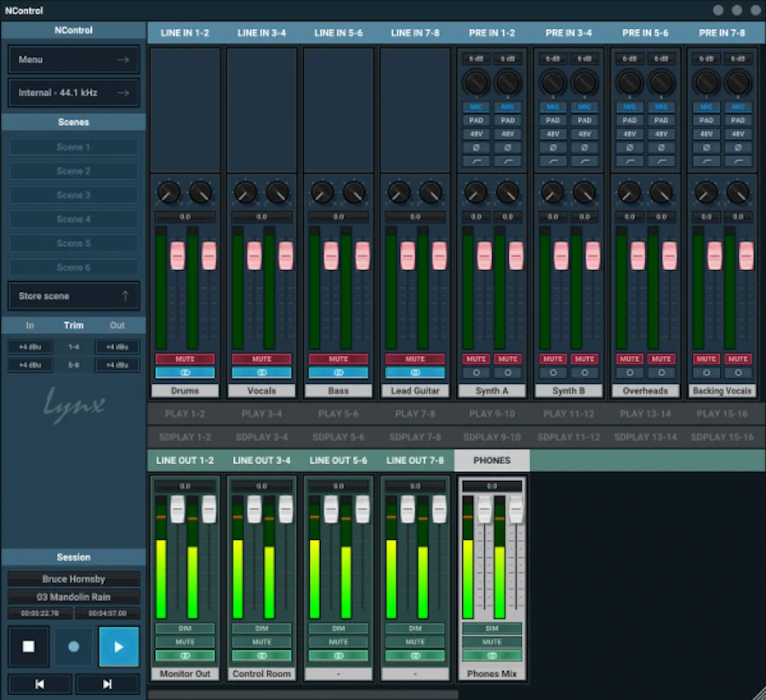This screenshot has width=766, height=700.
Task: Skip to previous track
Action: 40,684
